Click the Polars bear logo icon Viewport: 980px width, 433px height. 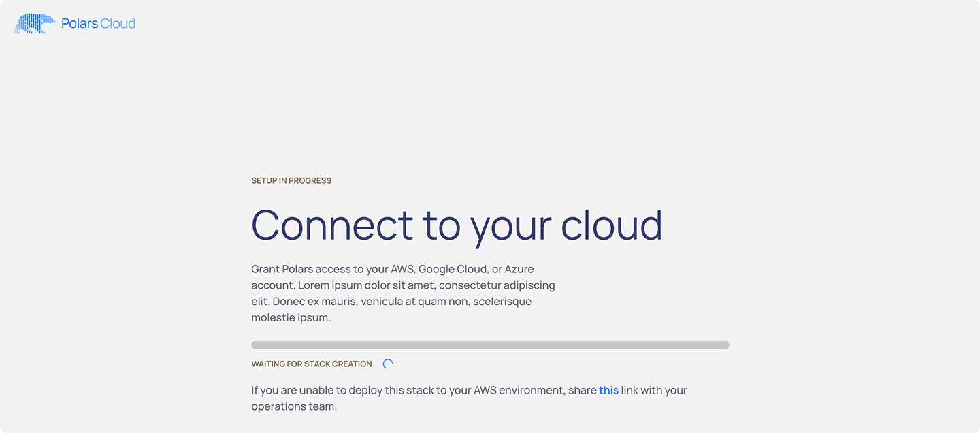[35, 24]
